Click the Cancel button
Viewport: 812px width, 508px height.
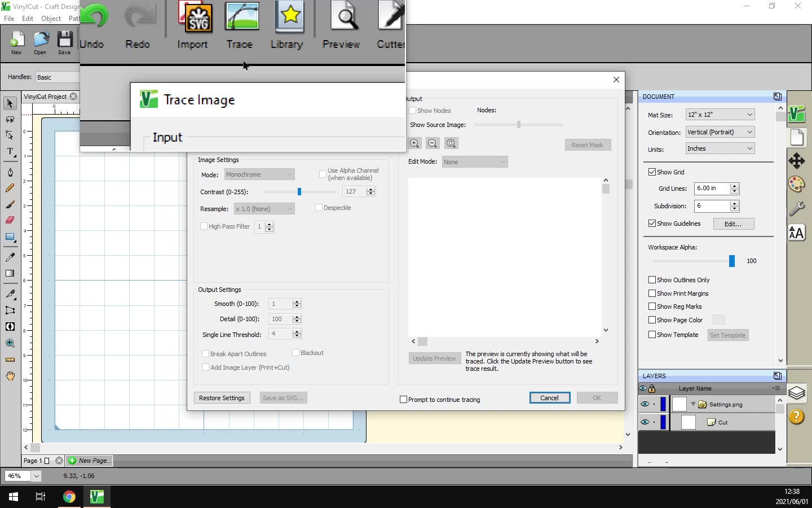(x=549, y=398)
